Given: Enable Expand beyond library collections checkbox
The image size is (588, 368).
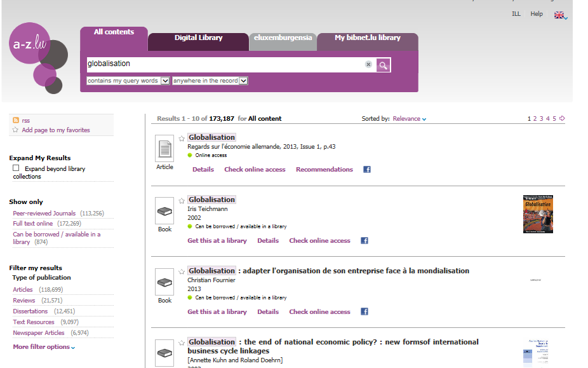Looking at the screenshot, I should point(17,168).
